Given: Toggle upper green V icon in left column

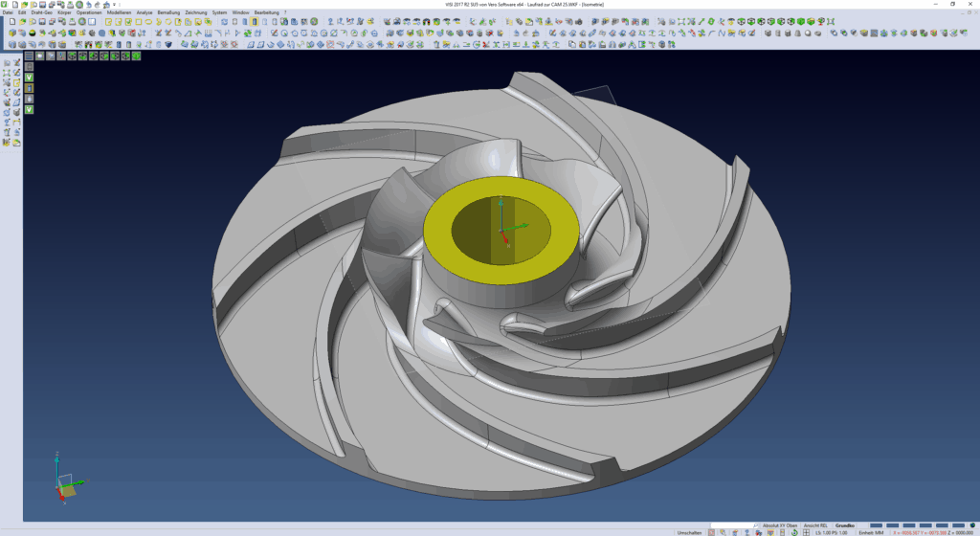Looking at the screenshot, I should [x=29, y=77].
